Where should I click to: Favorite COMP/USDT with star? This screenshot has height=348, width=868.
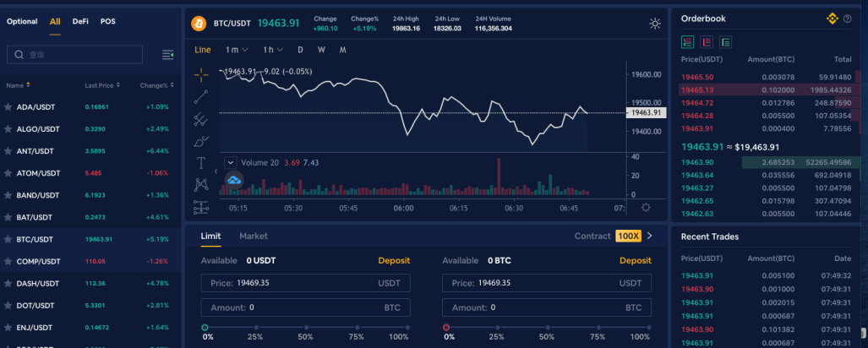(8, 261)
